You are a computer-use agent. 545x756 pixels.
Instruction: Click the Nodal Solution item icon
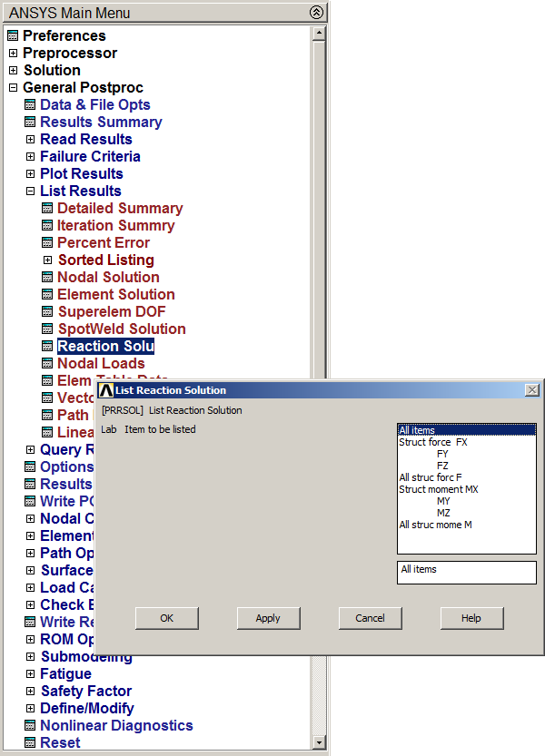(x=47, y=278)
